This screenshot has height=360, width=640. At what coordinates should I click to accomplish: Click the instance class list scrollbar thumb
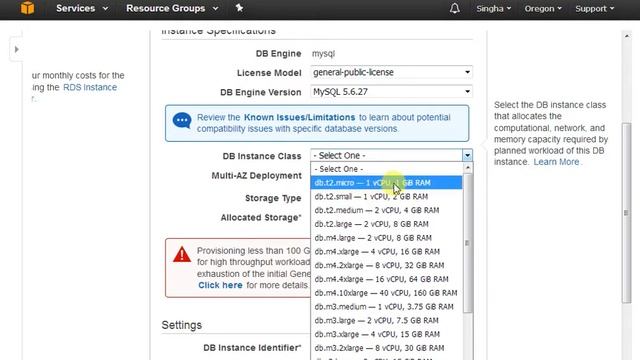[468, 243]
